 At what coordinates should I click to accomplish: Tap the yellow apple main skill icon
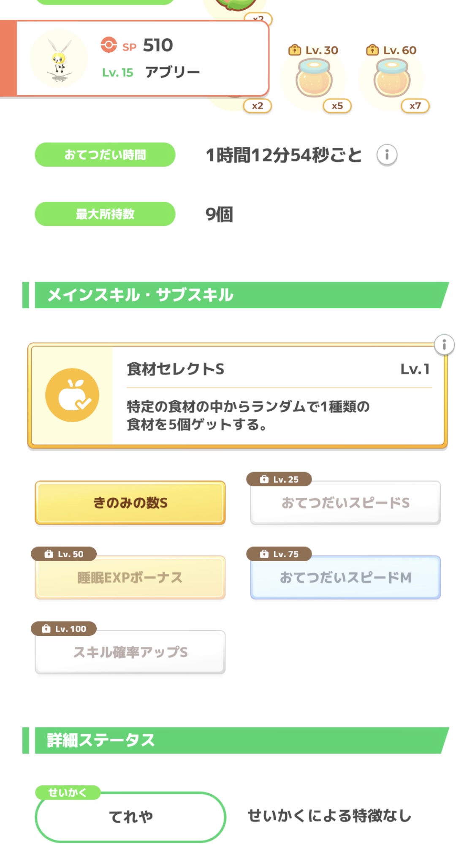point(72,395)
